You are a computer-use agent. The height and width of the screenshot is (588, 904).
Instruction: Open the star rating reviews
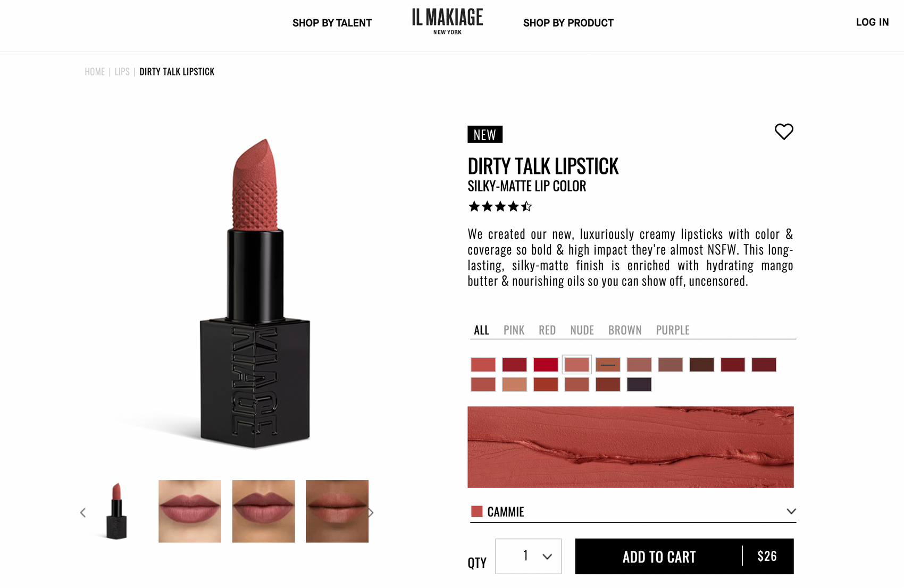point(500,206)
